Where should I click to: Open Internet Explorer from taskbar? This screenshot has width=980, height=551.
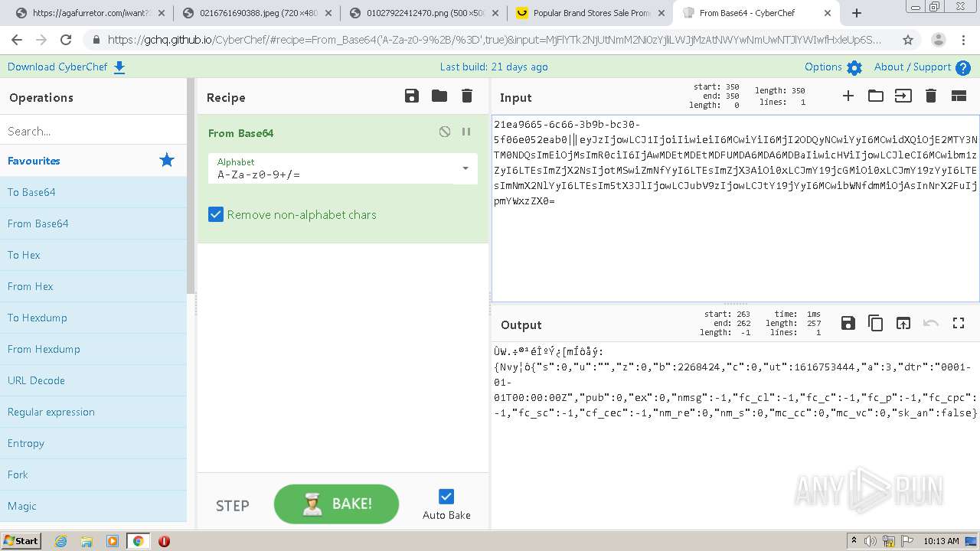[x=61, y=541]
